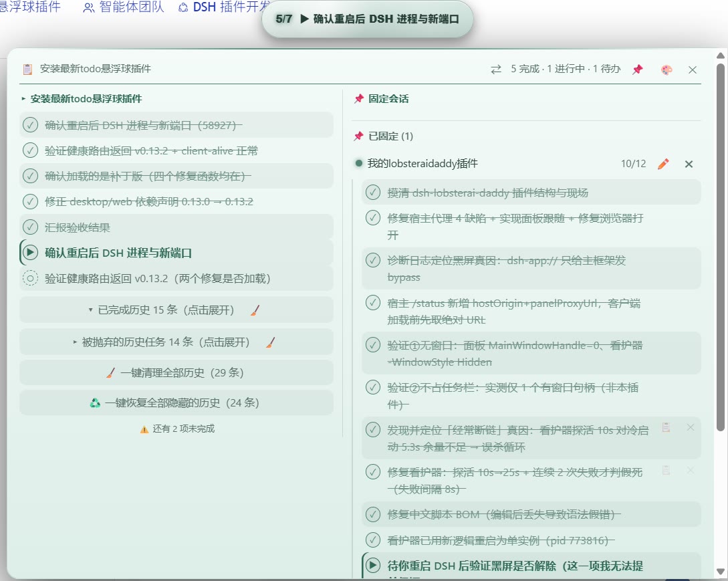728x581 pixels.
Task: Expand 被抛弃的历史任务 14 条 (点击展开)
Action: tap(176, 342)
